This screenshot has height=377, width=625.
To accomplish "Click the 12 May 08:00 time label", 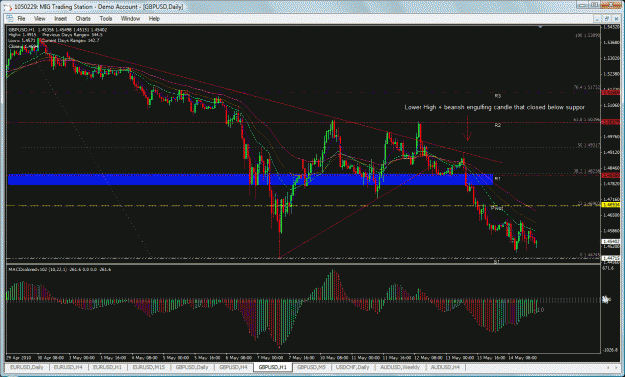I will (x=428, y=357).
